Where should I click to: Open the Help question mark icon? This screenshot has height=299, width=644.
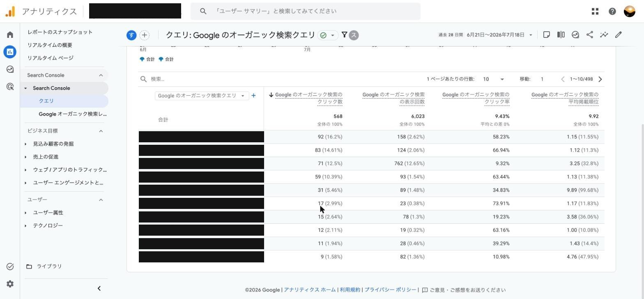(612, 12)
